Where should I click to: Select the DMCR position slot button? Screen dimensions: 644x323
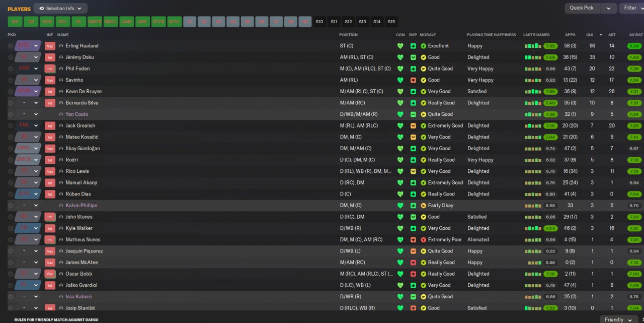[95, 22]
